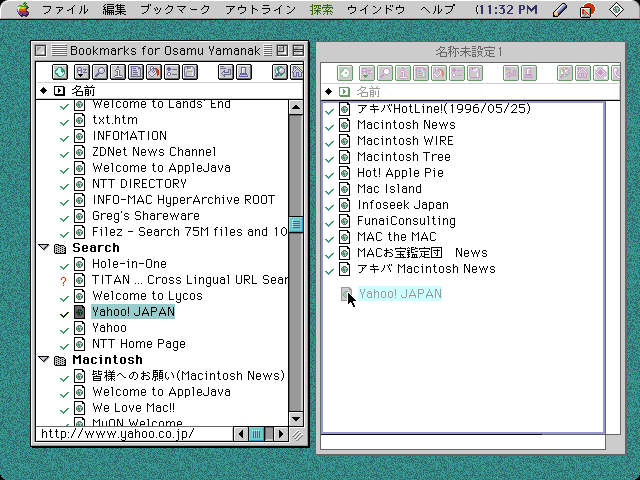This screenshot has width=640, height=480.
Task: Click the horizontal scrollbar thumb beside URL field
Action: pyautogui.click(x=256, y=434)
